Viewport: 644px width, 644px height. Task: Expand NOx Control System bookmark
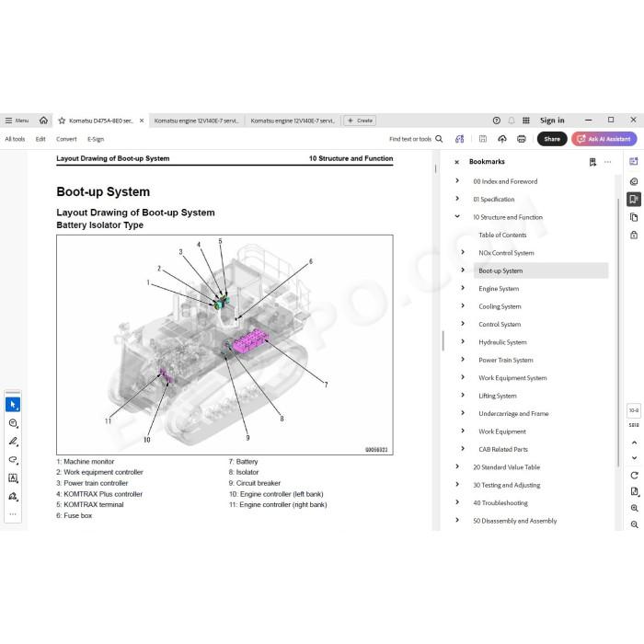pos(463,252)
